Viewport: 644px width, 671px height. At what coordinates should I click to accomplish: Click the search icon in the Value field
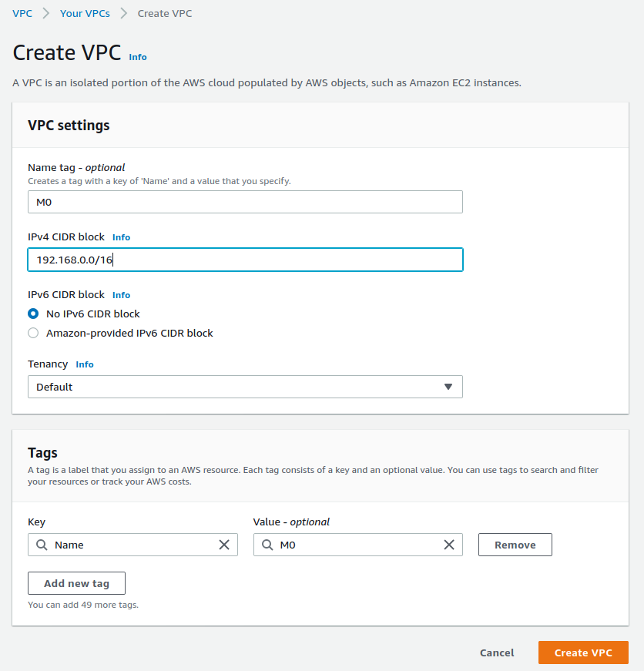267,545
